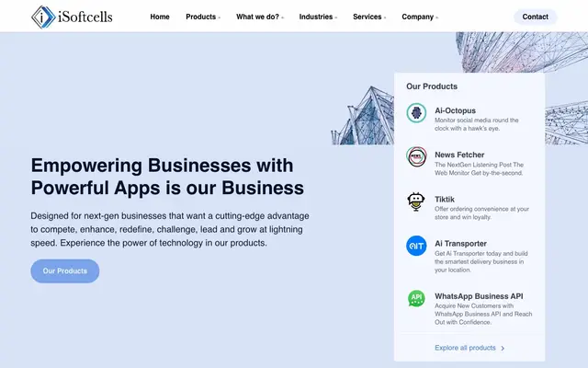The width and height of the screenshot is (588, 368).
Task: Click the iSoftcells diamond logo icon
Action: (x=43, y=17)
